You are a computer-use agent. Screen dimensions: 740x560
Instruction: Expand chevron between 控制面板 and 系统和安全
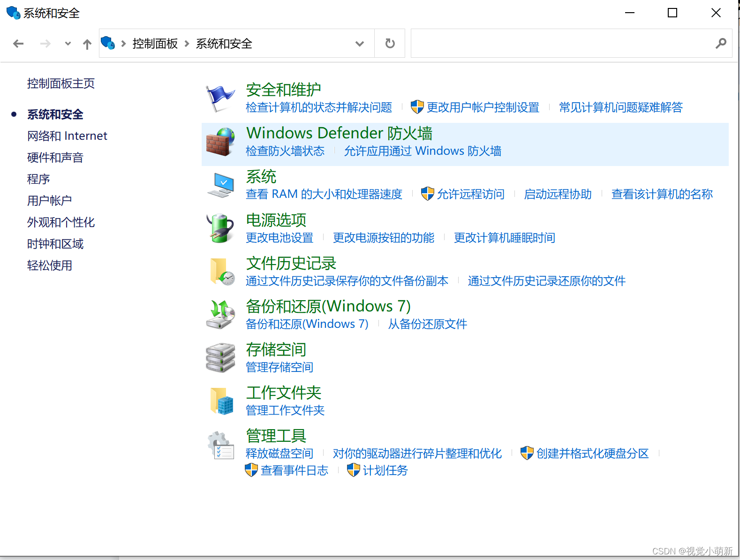tap(187, 44)
